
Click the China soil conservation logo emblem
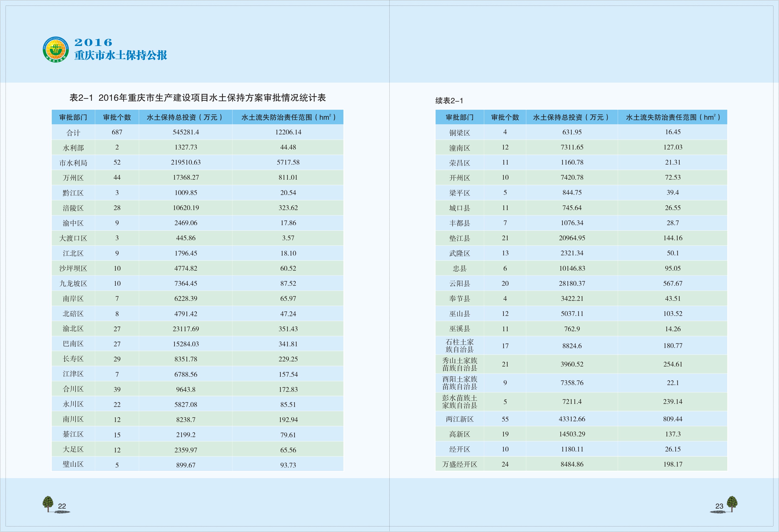point(56,50)
